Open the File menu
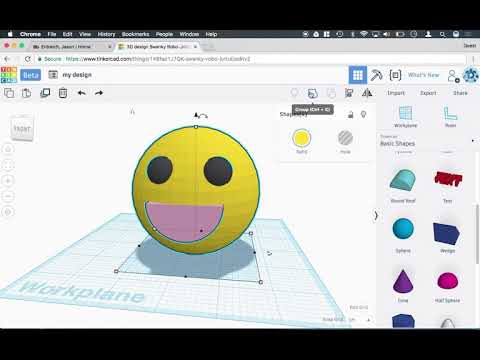The height and width of the screenshot is (360, 480). (x=52, y=34)
